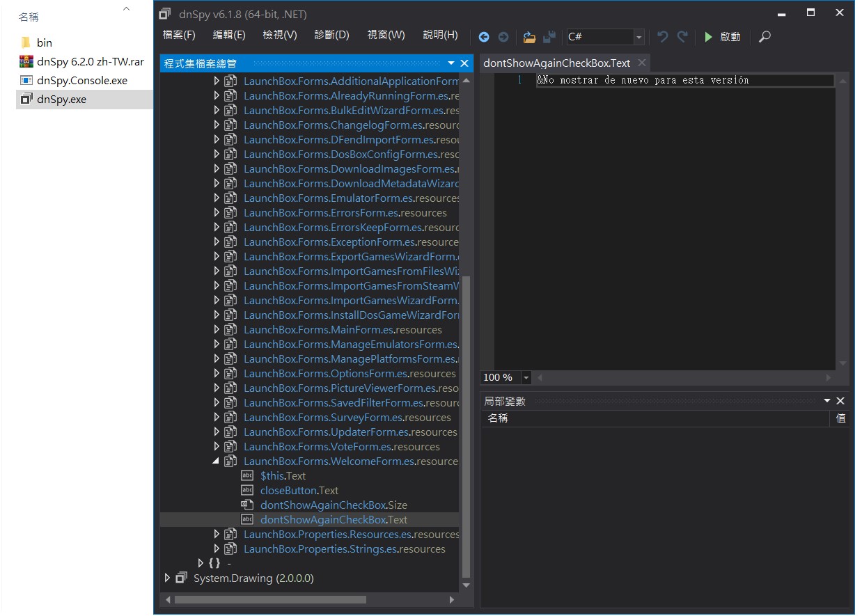Image resolution: width=862 pixels, height=616 pixels.
Task: Select dnSpy.Console.exe in file list
Action: tap(82, 80)
